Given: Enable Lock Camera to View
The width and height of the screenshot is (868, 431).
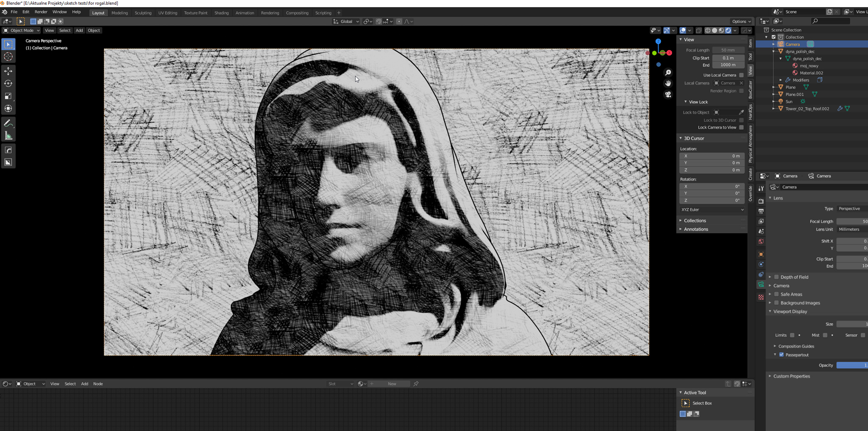Looking at the screenshot, I should tap(741, 127).
